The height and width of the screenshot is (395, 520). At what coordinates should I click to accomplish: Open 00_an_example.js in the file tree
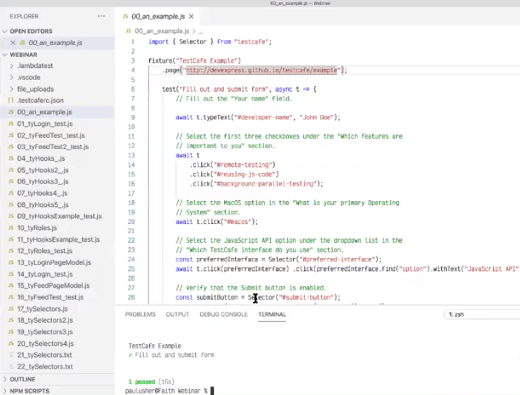pos(44,112)
